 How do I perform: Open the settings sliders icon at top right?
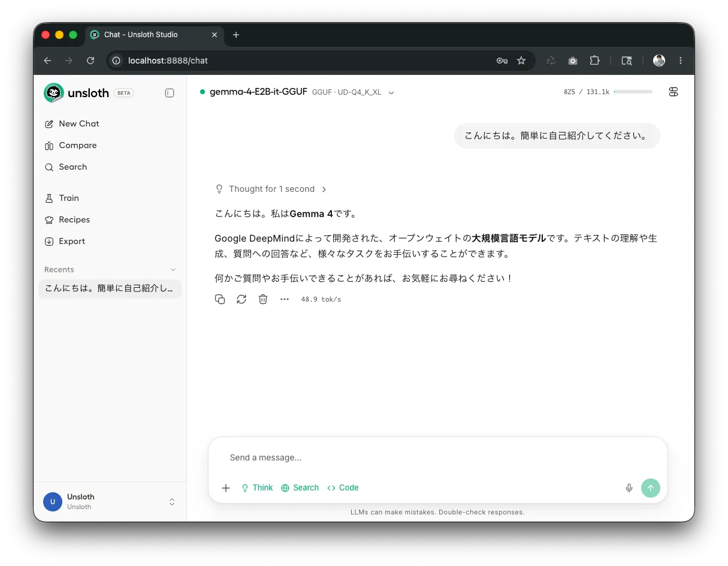click(x=673, y=92)
